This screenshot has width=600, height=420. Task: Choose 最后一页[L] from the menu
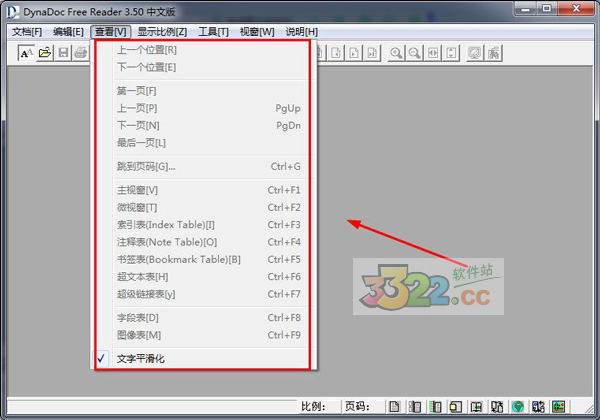click(202, 143)
